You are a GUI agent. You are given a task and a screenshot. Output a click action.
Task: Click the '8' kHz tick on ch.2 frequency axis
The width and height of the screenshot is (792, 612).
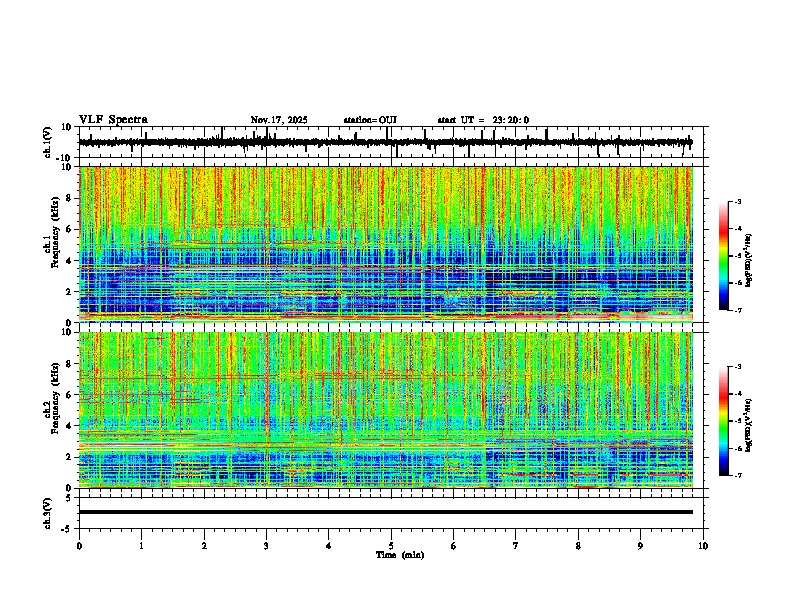tap(70, 364)
